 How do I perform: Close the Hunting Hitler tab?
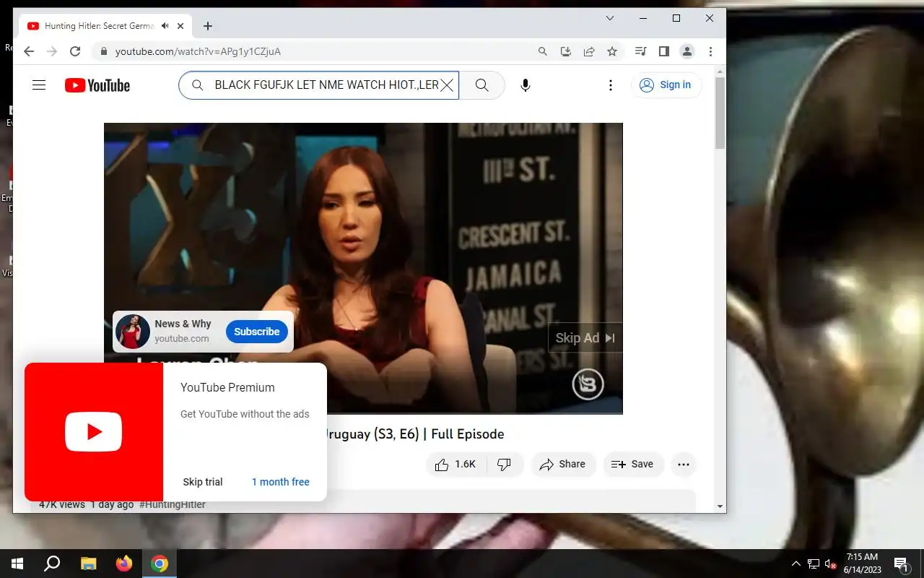click(x=180, y=26)
